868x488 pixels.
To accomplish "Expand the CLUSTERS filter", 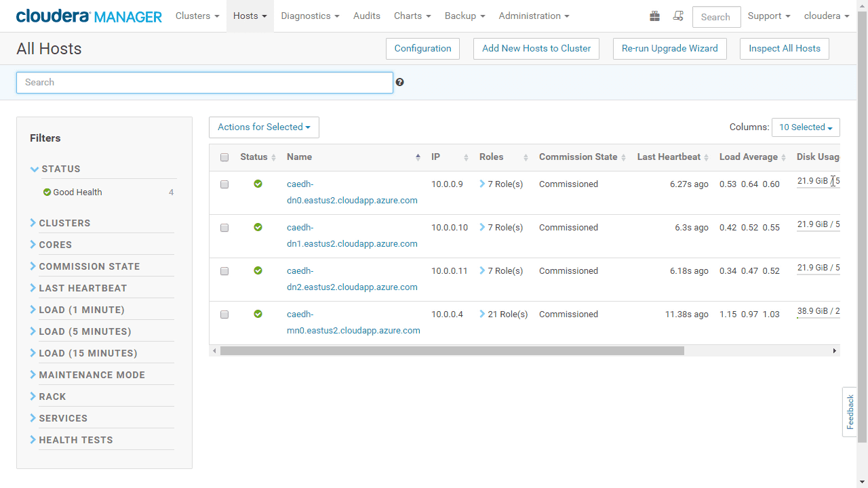I will tap(60, 223).
